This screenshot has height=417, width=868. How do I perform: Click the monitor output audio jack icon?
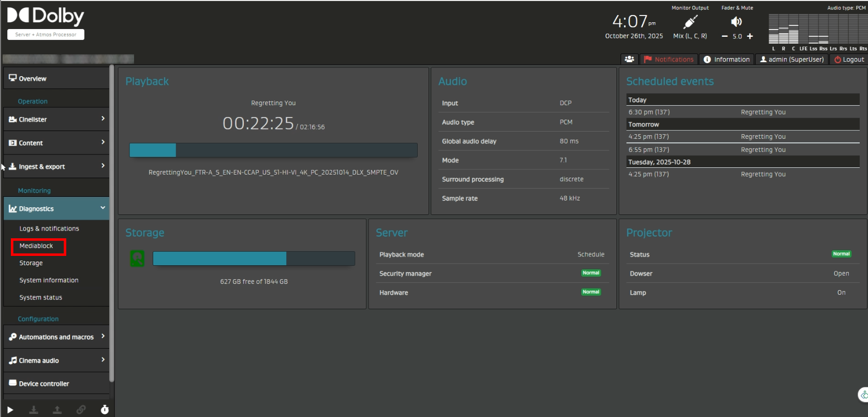pos(690,22)
